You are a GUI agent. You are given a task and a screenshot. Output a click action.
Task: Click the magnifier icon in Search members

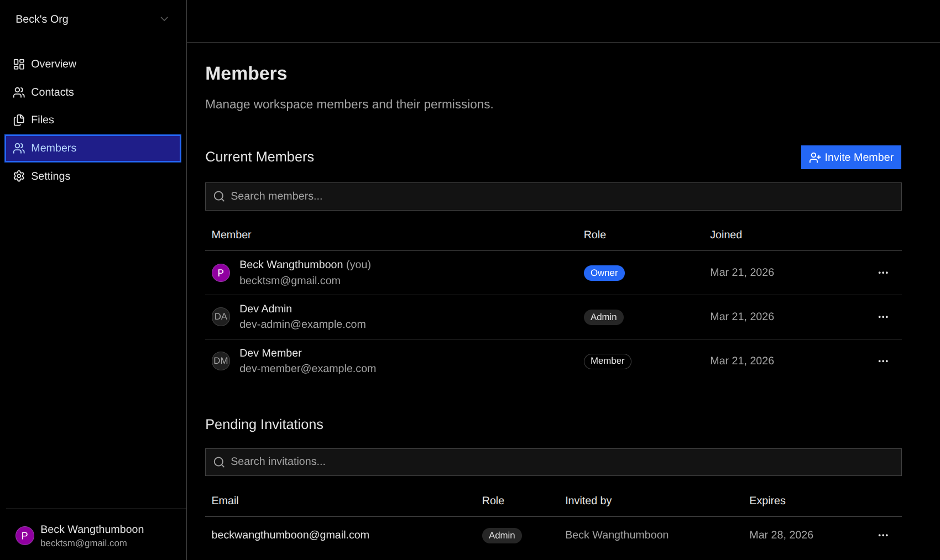[x=219, y=196]
